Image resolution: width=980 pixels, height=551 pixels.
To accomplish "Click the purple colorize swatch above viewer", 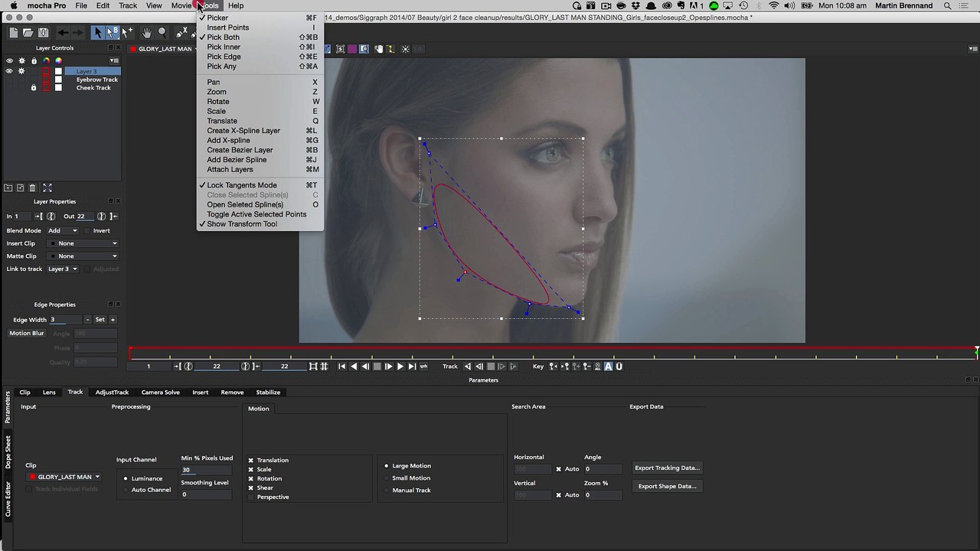I will [352, 49].
